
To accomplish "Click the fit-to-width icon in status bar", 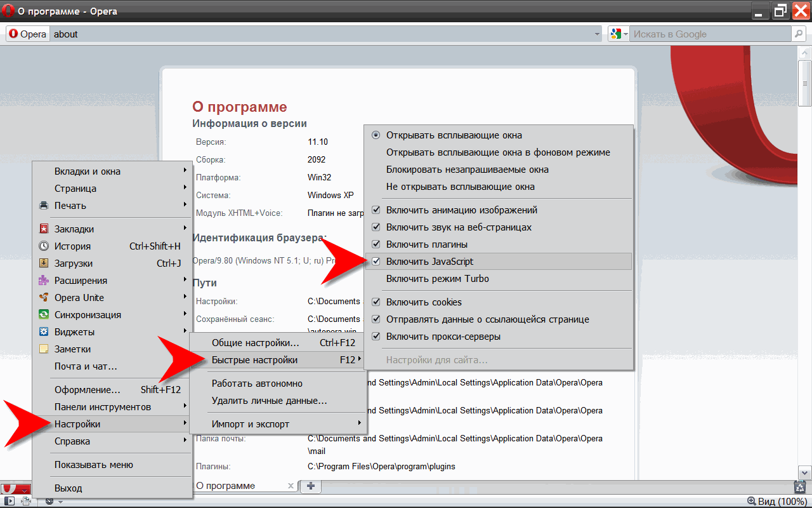I will tap(27, 502).
